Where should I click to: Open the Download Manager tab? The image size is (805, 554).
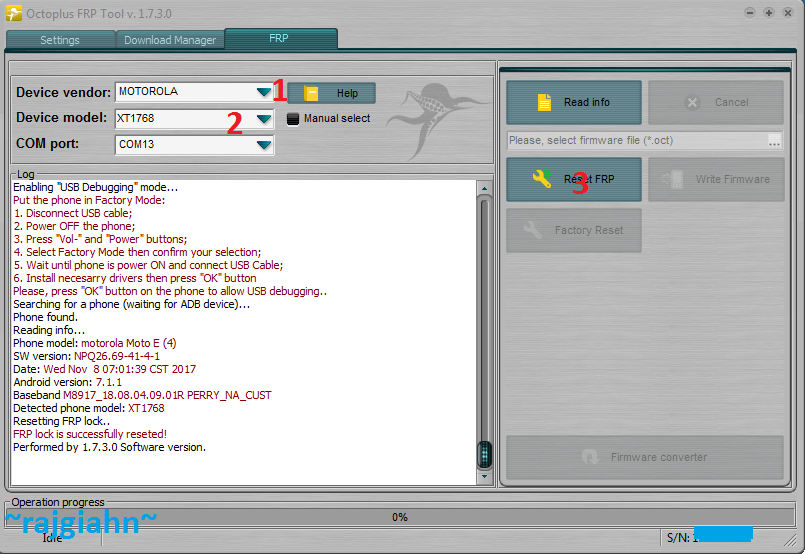[170, 40]
